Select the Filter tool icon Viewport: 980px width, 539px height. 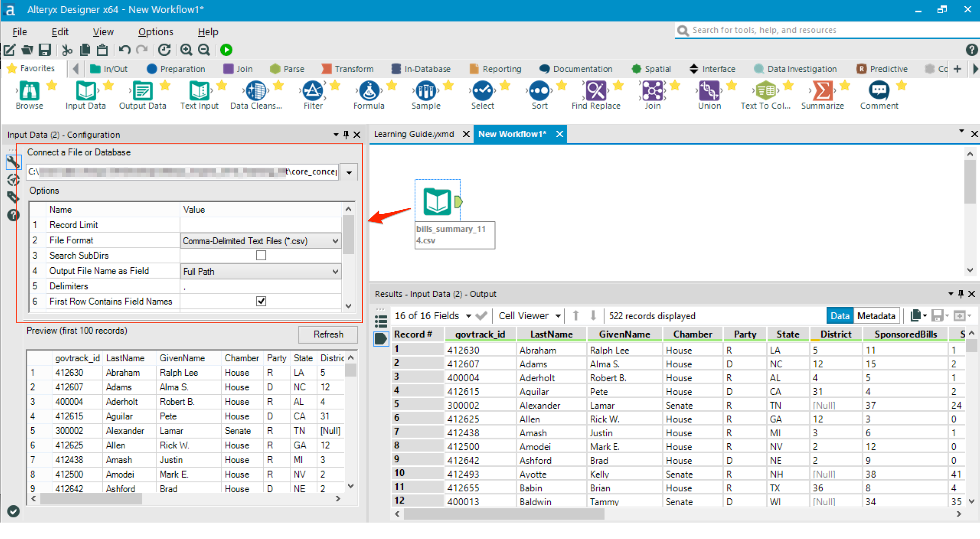(313, 91)
